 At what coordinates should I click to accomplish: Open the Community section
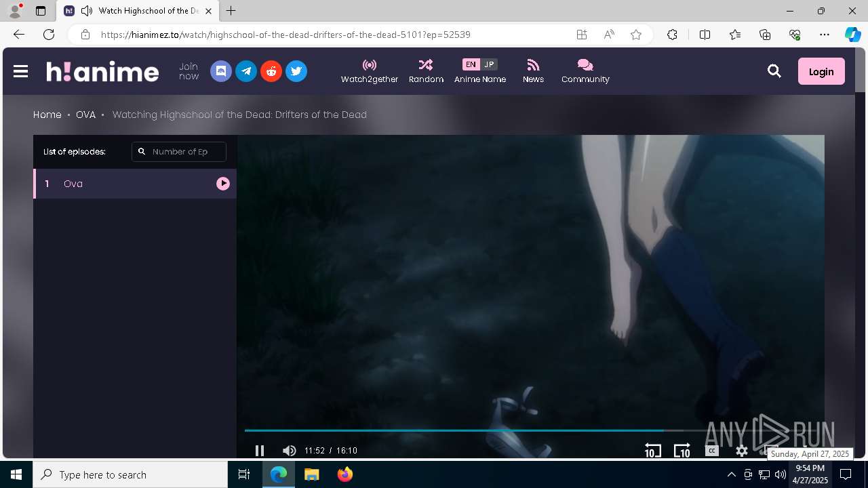[x=585, y=71]
